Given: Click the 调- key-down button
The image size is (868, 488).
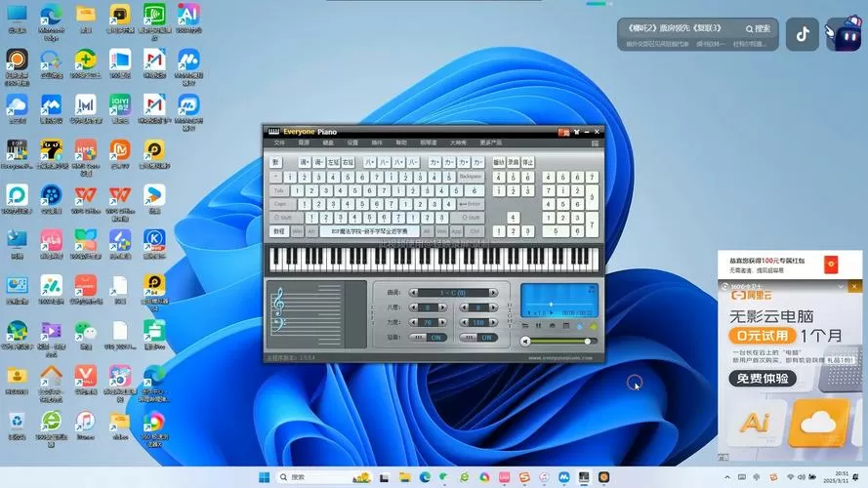Looking at the screenshot, I should [319, 162].
